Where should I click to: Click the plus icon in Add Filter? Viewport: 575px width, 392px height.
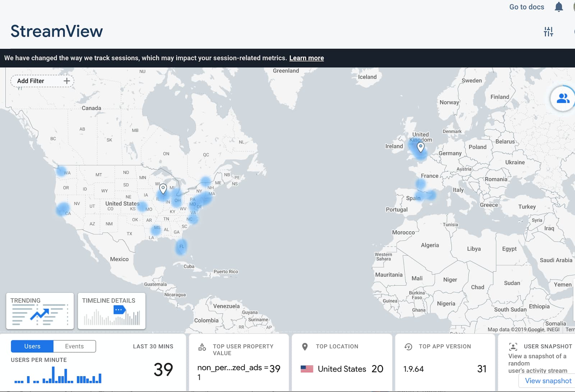pyautogui.click(x=66, y=81)
